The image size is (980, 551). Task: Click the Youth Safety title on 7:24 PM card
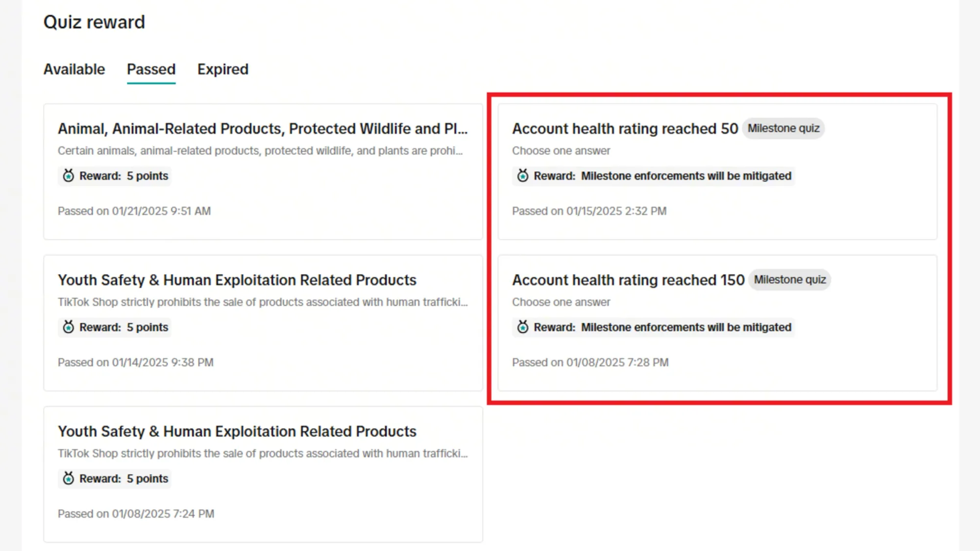[x=237, y=431]
